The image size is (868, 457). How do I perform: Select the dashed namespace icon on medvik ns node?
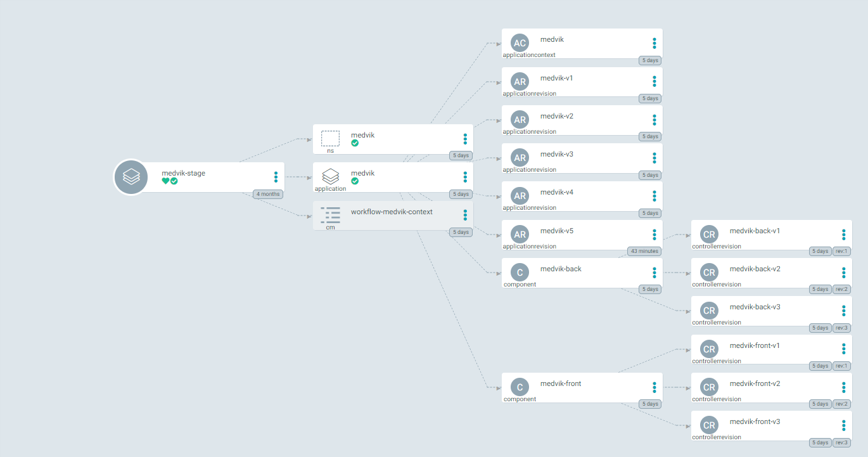point(330,138)
